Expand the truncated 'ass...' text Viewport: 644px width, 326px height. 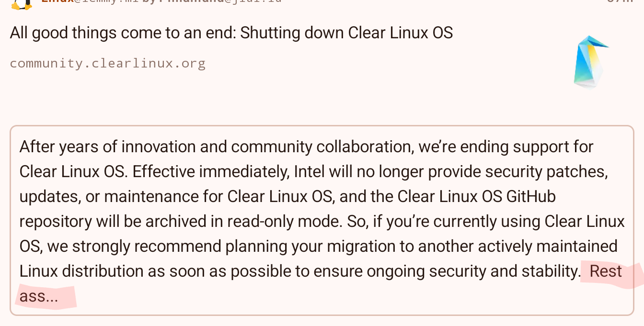39,296
